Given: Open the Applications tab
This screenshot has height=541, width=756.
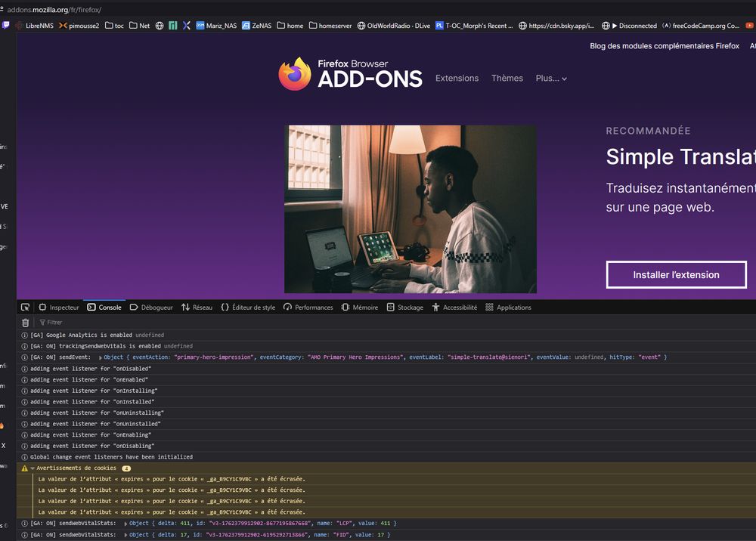Looking at the screenshot, I should coord(508,308).
